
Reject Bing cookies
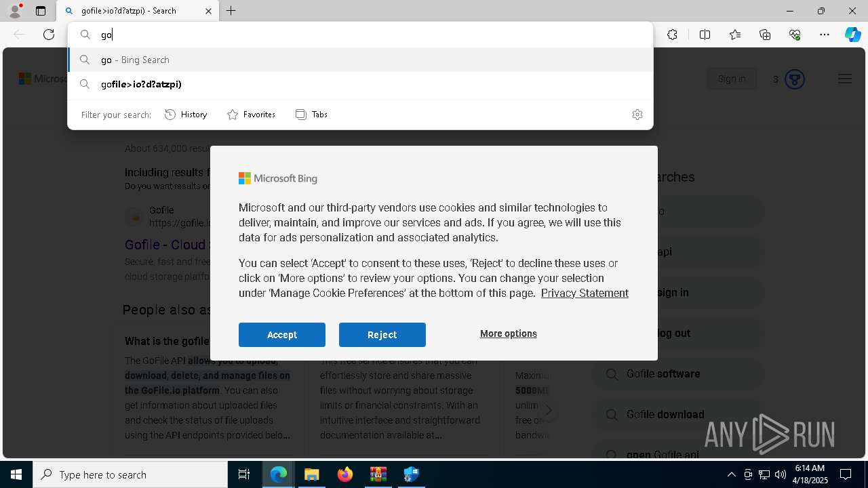(x=382, y=335)
